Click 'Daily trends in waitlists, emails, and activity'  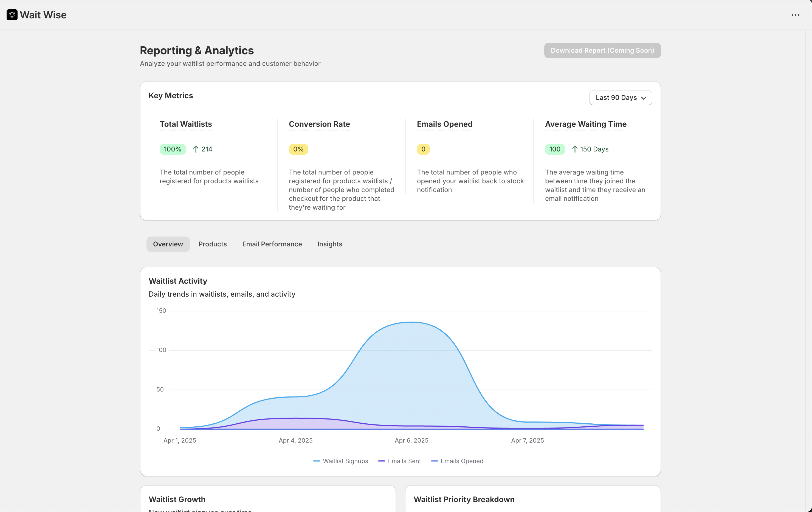coord(222,294)
